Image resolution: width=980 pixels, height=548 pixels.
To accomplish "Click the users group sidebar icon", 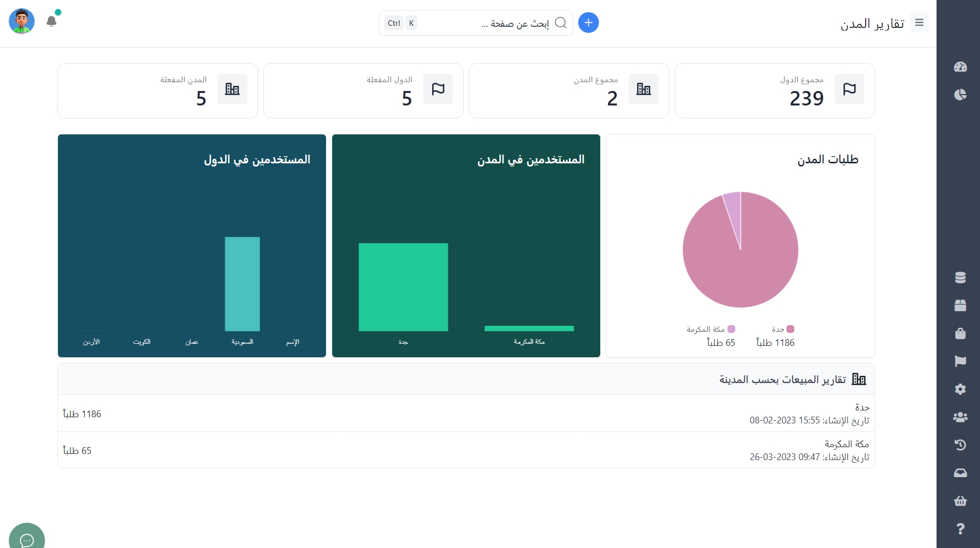I will (960, 417).
